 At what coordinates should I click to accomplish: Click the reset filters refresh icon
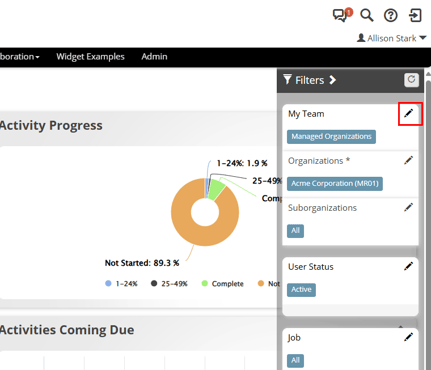[411, 80]
